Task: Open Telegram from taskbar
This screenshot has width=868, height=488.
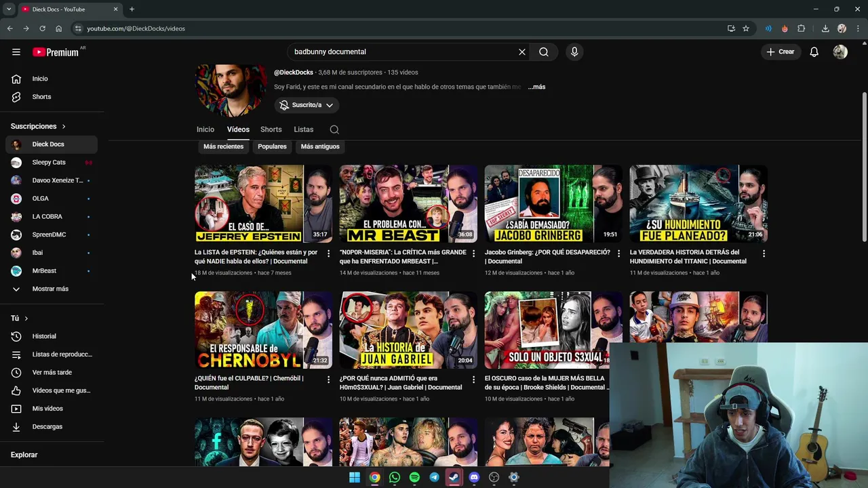Action: pos(434,477)
